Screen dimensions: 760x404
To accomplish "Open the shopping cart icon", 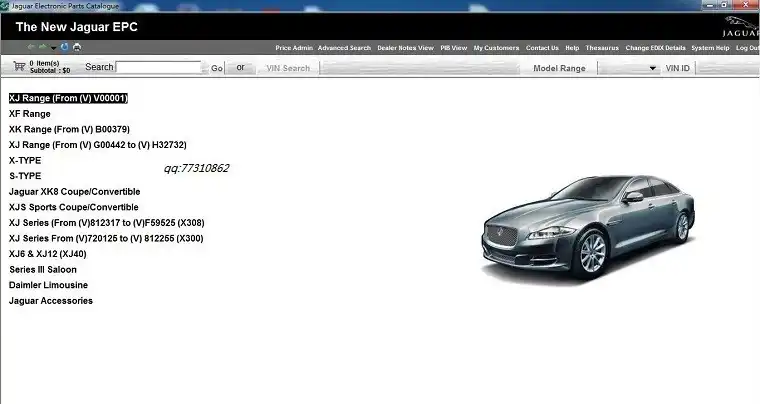I will click(x=19, y=66).
